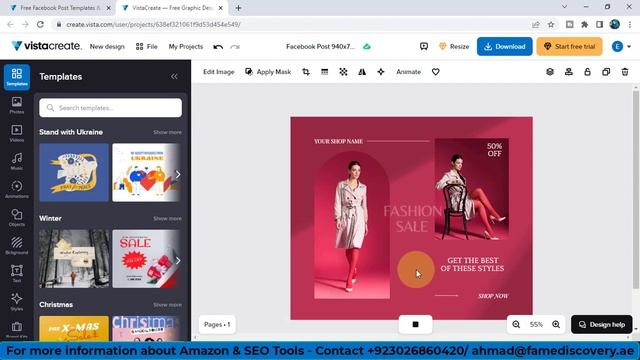Viewport: 640px width, 360px height.
Task: Open the Edit Image option
Action: [x=219, y=72]
